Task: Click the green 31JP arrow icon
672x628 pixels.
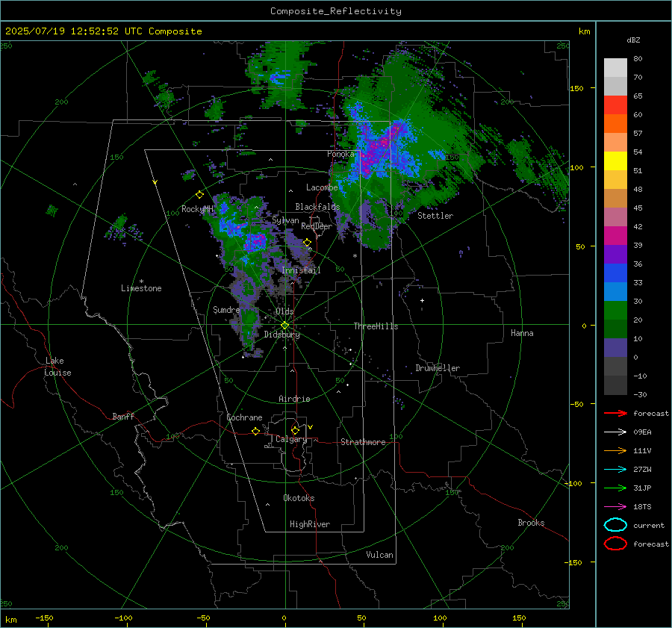Action: (615, 488)
